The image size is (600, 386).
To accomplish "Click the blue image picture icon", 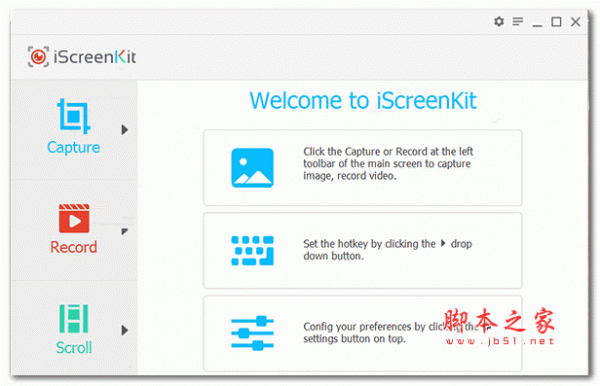I will tap(252, 168).
